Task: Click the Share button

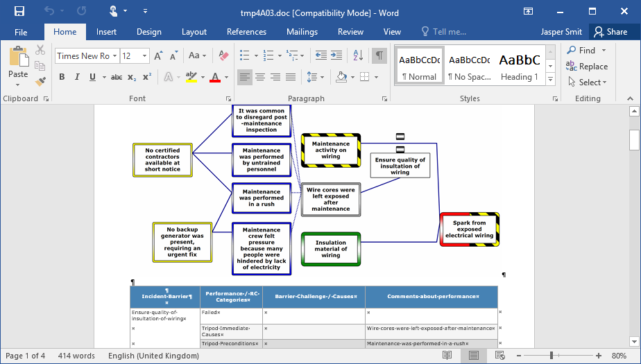Action: point(609,32)
